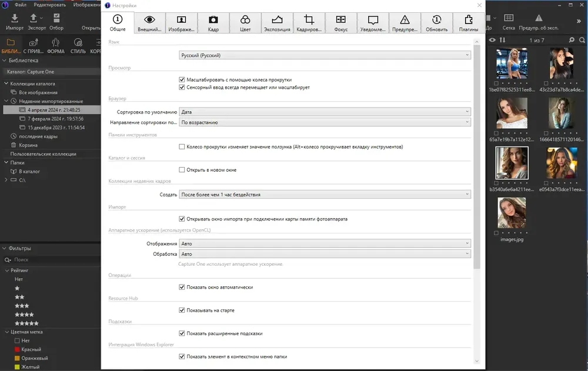Collapse the Коллекции каталога tree section
The width and height of the screenshot is (588, 371).
pos(6,83)
